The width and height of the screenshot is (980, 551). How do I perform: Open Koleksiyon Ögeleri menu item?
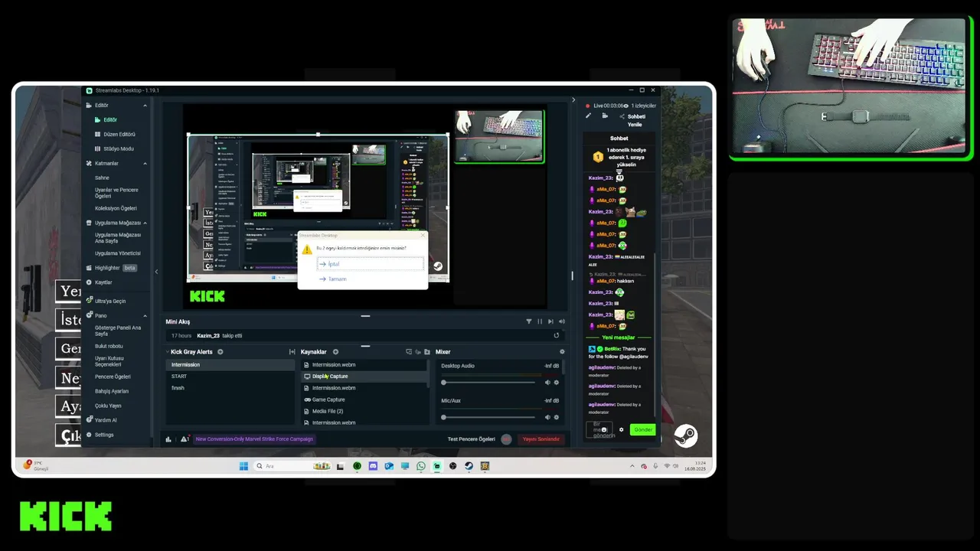[116, 208]
